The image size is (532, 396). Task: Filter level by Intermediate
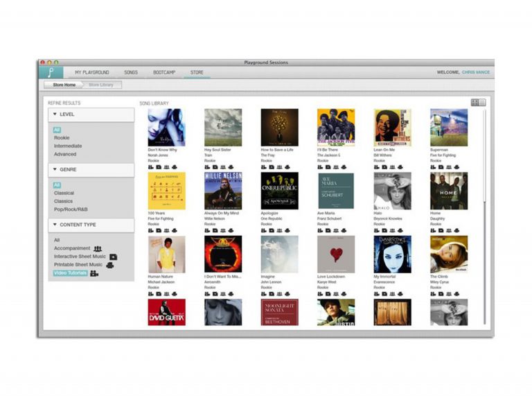68,146
